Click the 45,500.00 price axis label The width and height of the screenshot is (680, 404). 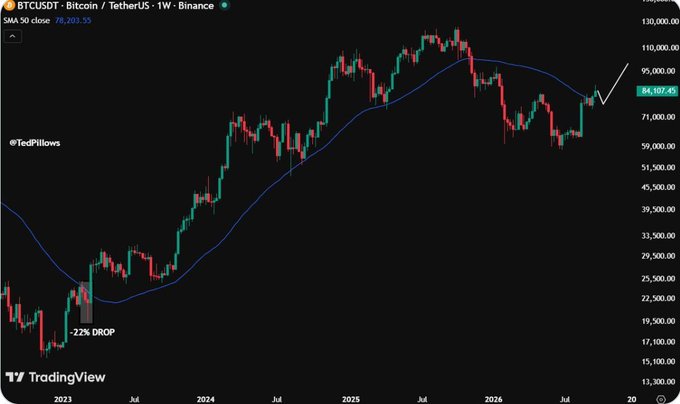pyautogui.click(x=660, y=187)
